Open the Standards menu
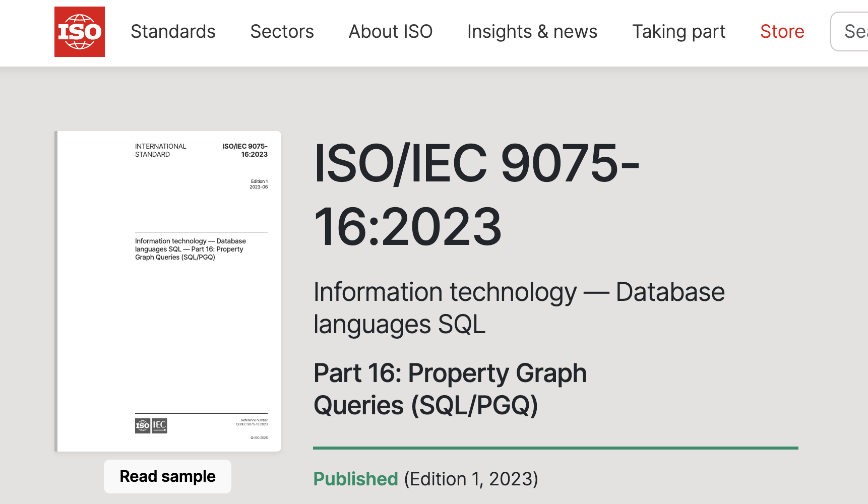This screenshot has width=868, height=504. pos(173,31)
